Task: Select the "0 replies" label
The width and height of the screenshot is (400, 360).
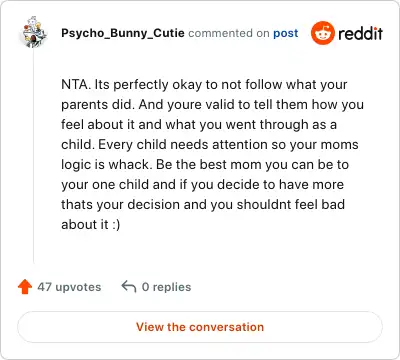Action: point(166,287)
